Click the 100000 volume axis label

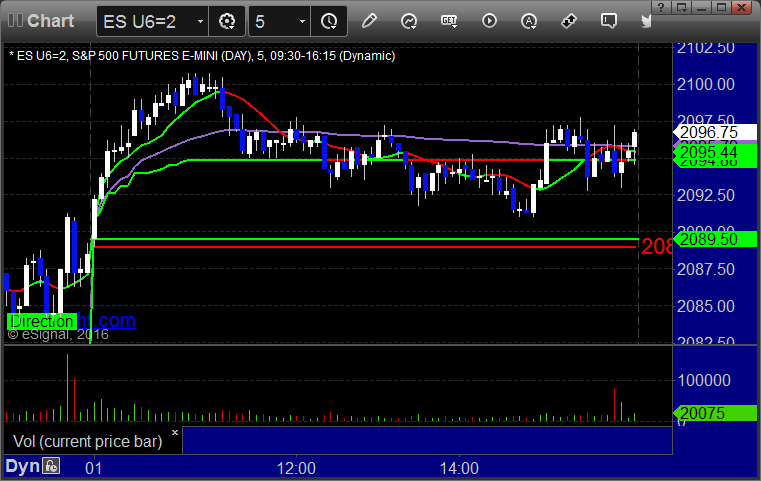[x=704, y=380]
